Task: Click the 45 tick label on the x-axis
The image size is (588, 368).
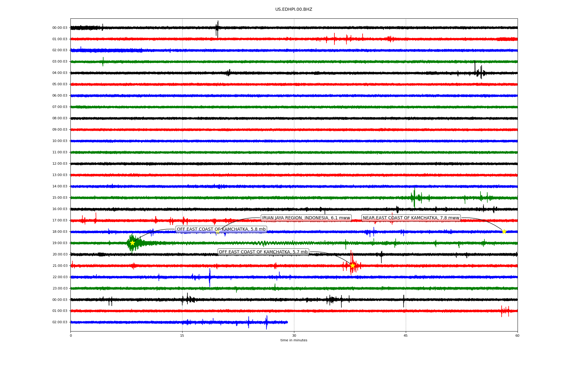Action: coord(406,335)
